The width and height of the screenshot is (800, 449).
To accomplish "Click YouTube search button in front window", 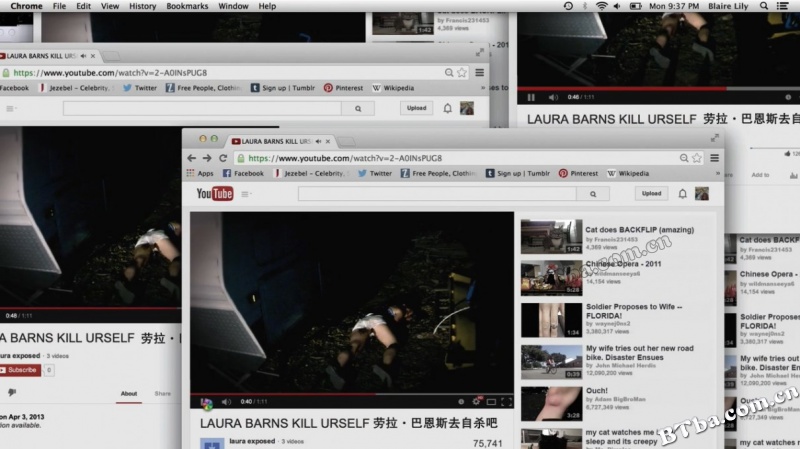I will click(593, 194).
